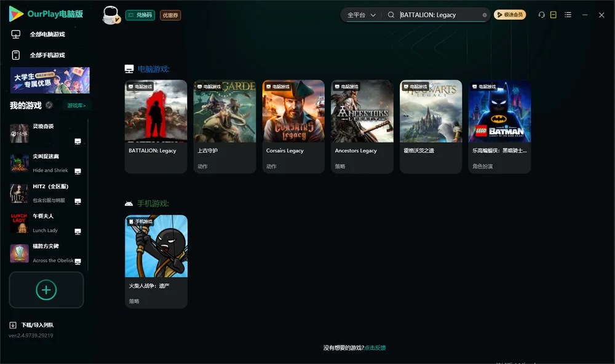Click the PC icon on Hide and Shriek row
The image size is (615, 364).
(77, 171)
